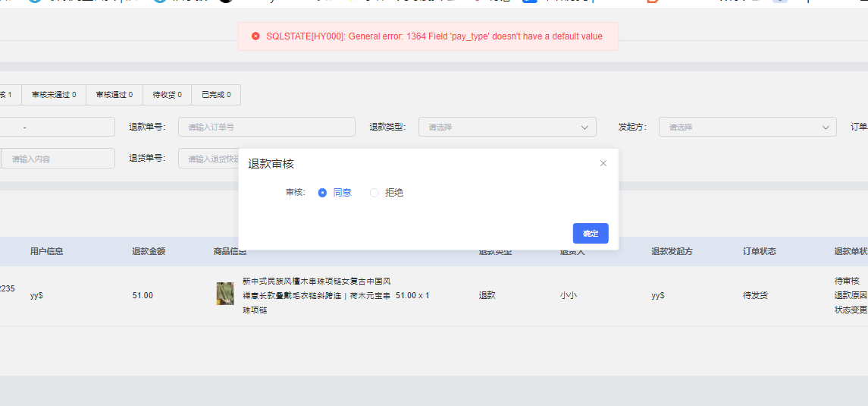Open the 退款类型 dropdown
This screenshot has width=868, height=406.
point(507,127)
